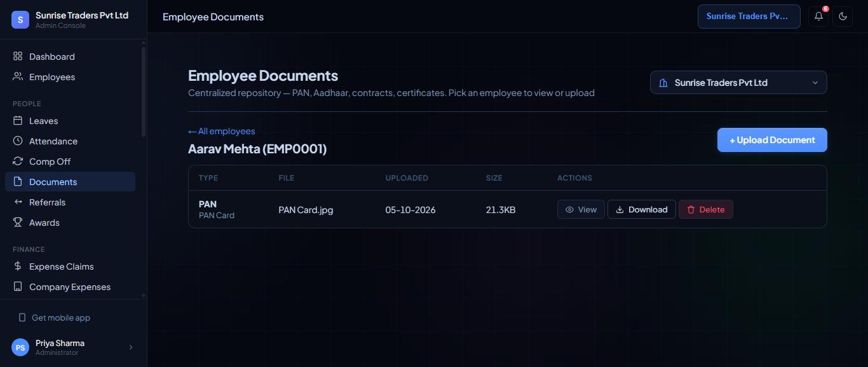The image size is (868, 367).
Task: Click the uploaded date 05-10-2026
Action: pos(410,210)
